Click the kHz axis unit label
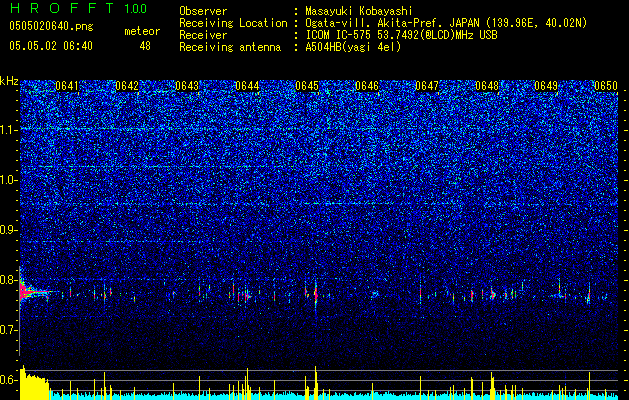The image size is (629, 400). point(9,81)
